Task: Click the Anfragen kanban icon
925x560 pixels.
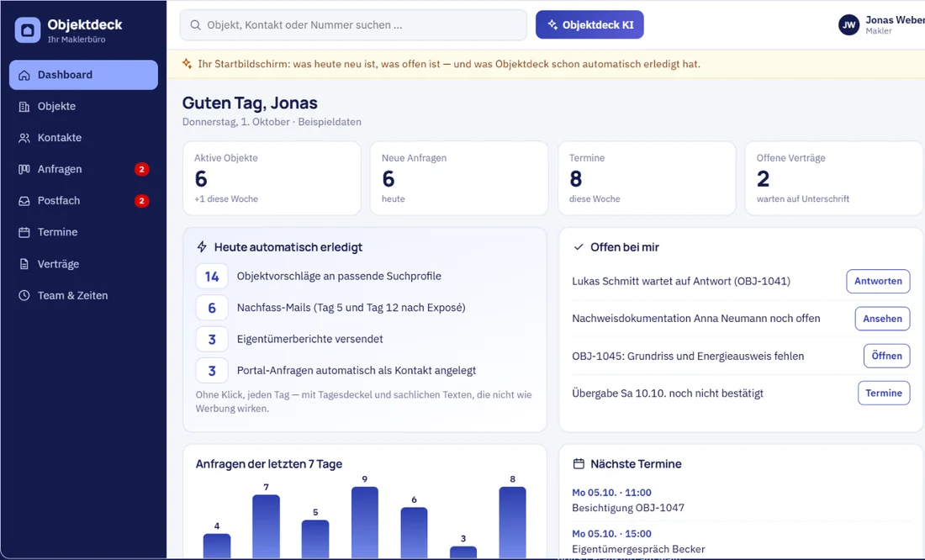Action: coord(24,169)
